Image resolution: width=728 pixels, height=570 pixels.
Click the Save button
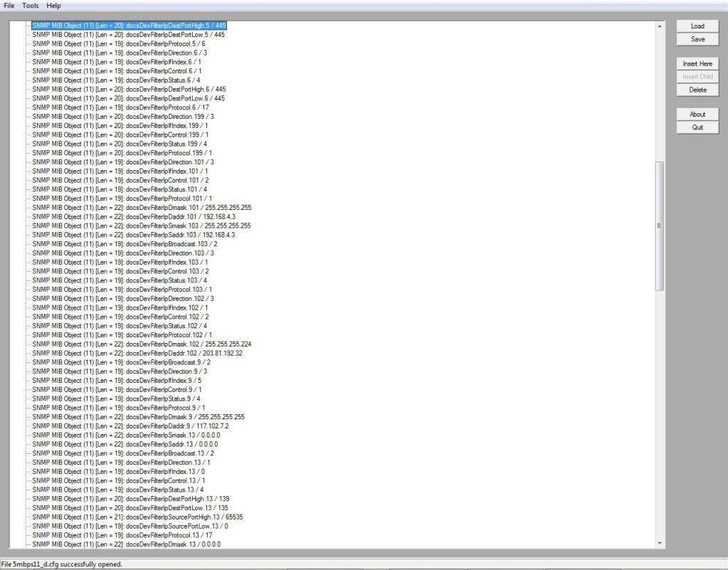(697, 39)
